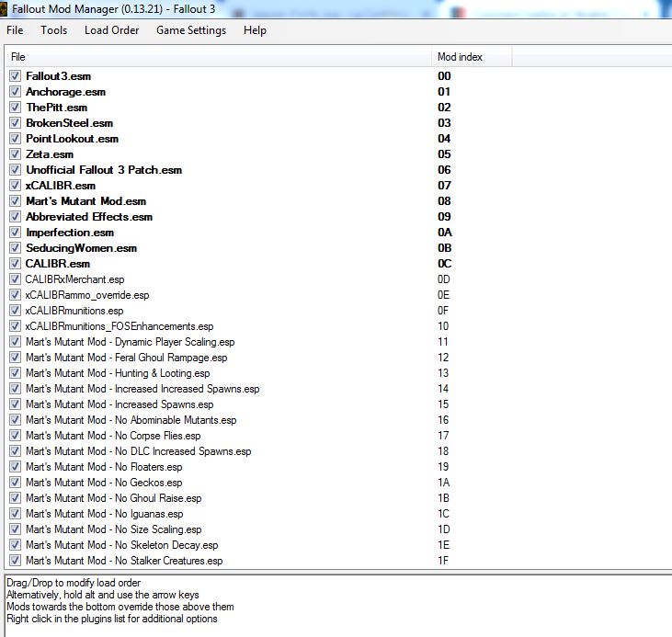Viewport: 672px width, 637px height.
Task: Select the Fallout3.esm row name
Action: (58, 76)
